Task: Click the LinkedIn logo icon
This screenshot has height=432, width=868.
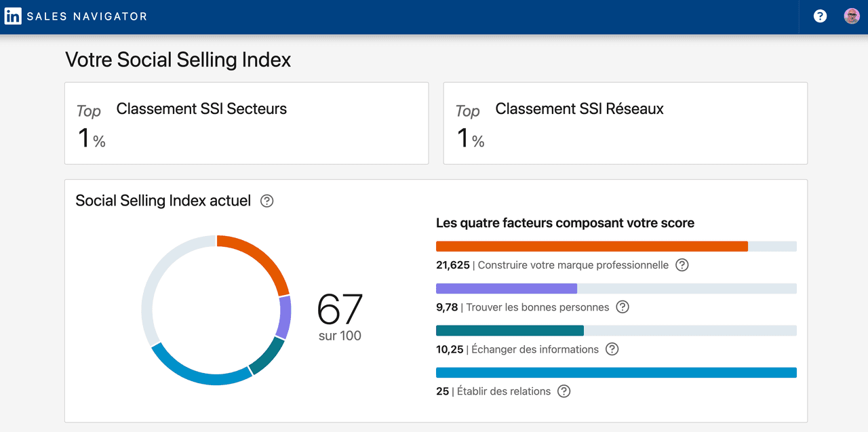Action: click(13, 16)
